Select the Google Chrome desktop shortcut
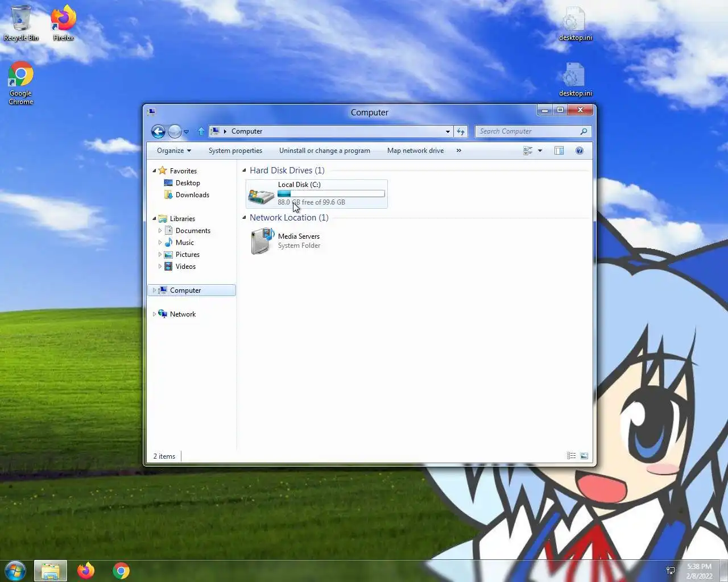The width and height of the screenshot is (728, 582). pyautogui.click(x=20, y=83)
